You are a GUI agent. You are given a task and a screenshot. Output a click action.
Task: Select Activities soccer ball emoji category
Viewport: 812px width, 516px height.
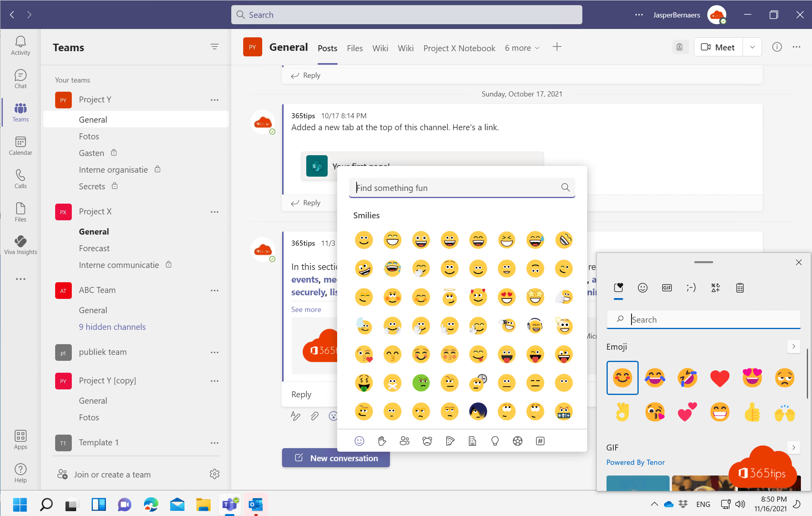[517, 441]
